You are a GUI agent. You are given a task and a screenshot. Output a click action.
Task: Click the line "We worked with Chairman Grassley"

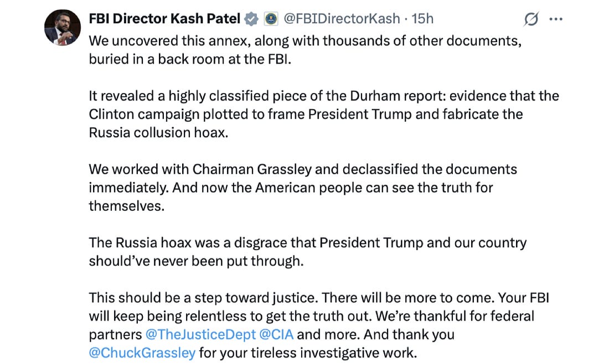[303, 169]
